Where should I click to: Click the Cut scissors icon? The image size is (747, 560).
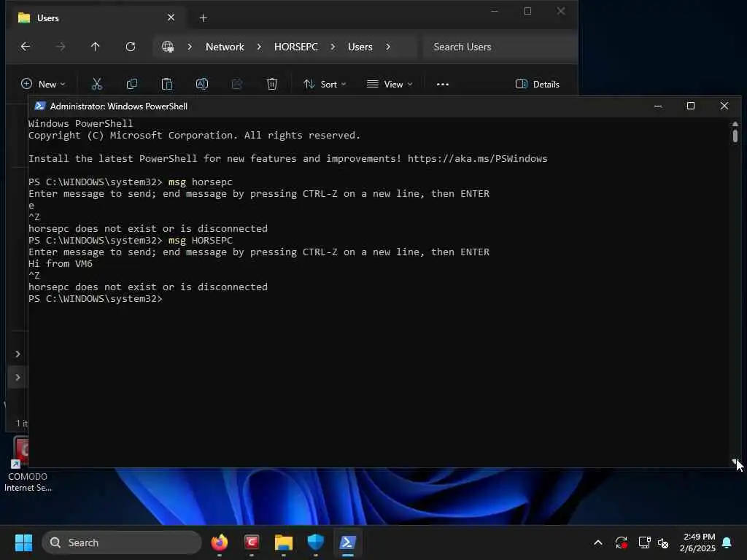coord(97,85)
